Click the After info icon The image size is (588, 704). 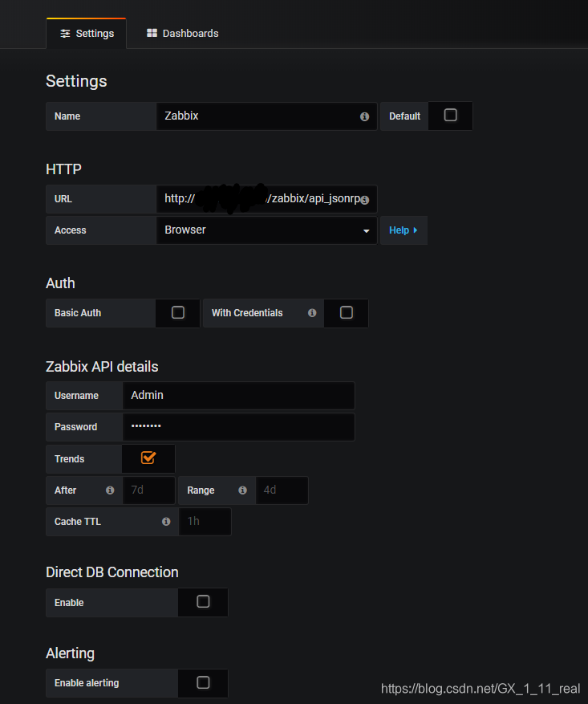pyautogui.click(x=110, y=490)
